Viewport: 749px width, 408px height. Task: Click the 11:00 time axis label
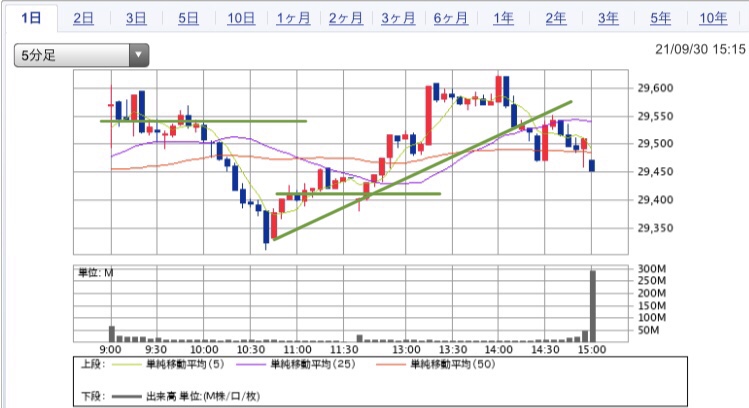click(x=297, y=349)
